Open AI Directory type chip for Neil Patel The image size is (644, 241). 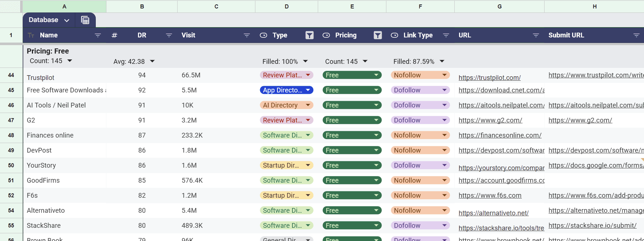(287, 105)
